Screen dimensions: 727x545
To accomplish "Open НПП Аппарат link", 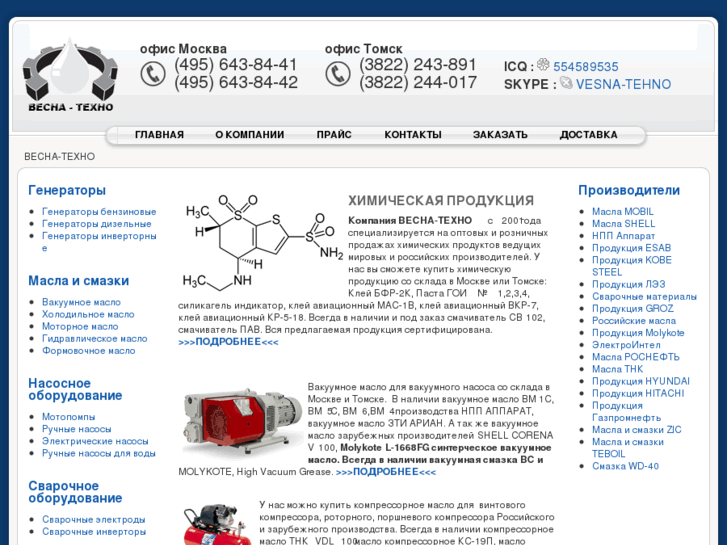I will pyautogui.click(x=624, y=236).
